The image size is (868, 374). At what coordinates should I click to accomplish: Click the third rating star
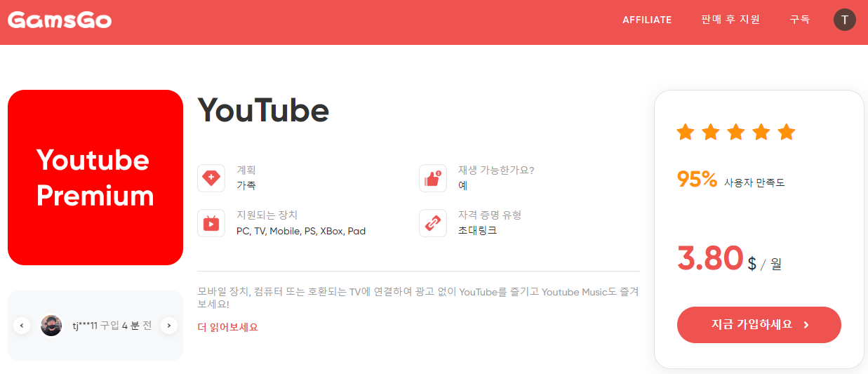pyautogui.click(x=736, y=131)
